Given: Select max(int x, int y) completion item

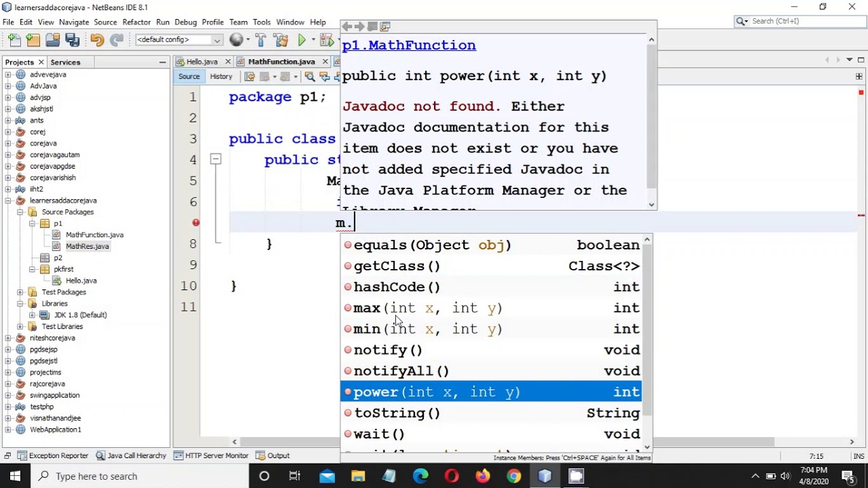Looking at the screenshot, I should pyautogui.click(x=491, y=308).
